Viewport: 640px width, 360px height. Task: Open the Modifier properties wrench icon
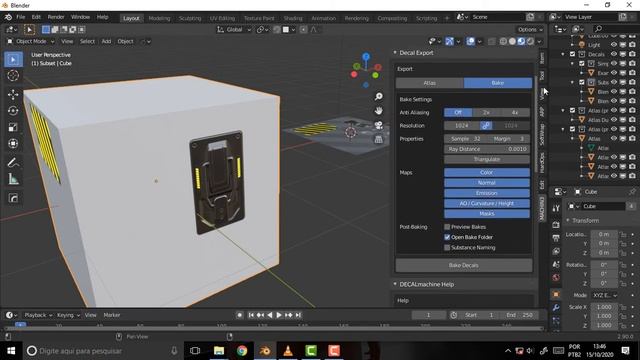[x=556, y=307]
